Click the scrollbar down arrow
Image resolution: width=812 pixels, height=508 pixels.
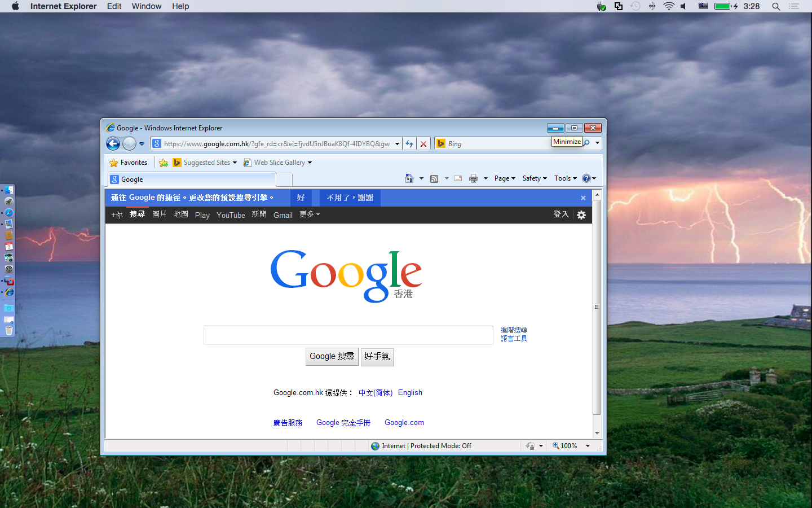[597, 433]
